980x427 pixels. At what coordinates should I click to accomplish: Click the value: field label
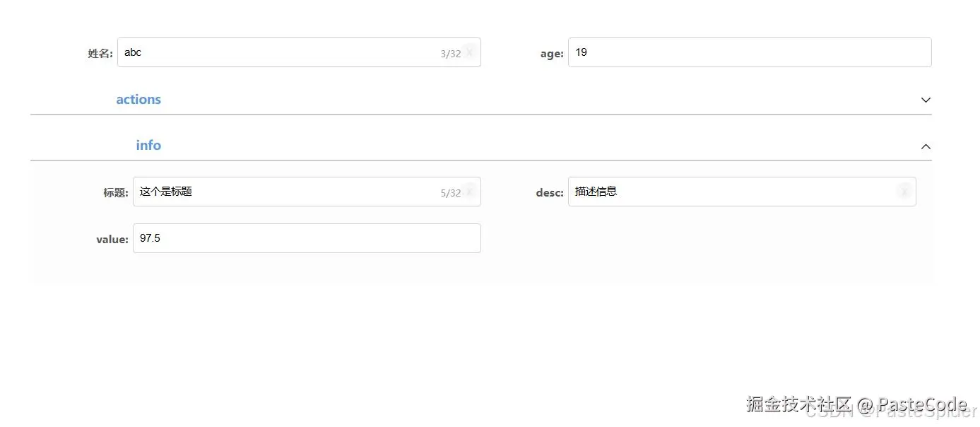coord(112,240)
